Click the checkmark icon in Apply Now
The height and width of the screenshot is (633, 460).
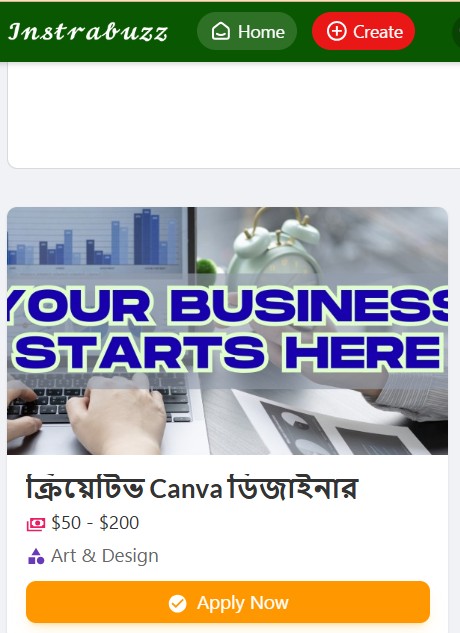(177, 604)
